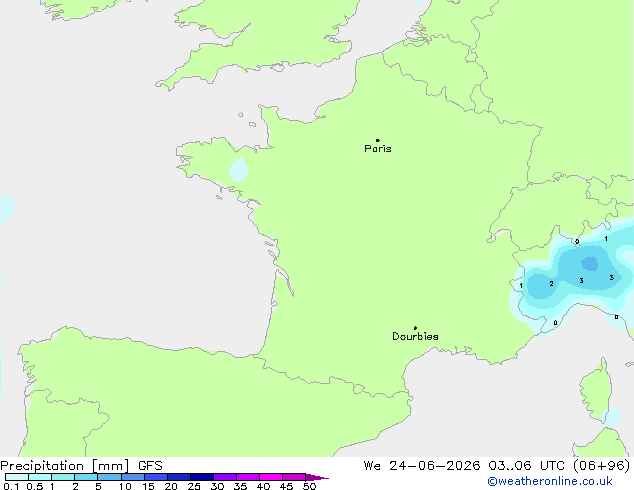Screen dimensions: 634x490
Task: Click the above-50 mm arrow tip of legend
Action: pyautogui.click(x=317, y=477)
